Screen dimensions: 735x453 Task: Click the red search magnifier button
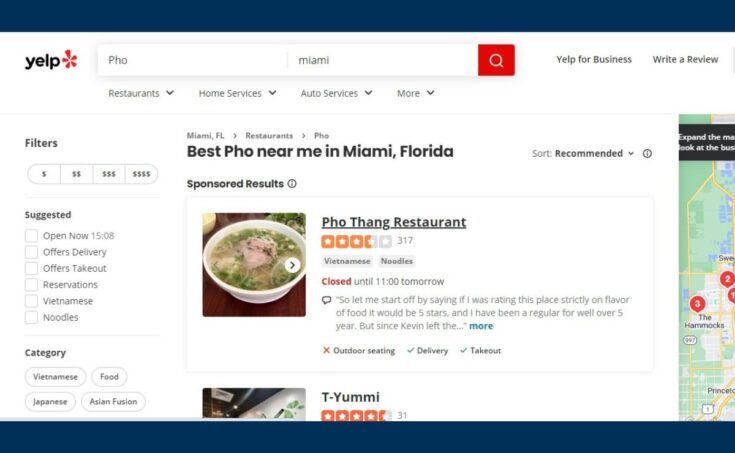pos(496,60)
